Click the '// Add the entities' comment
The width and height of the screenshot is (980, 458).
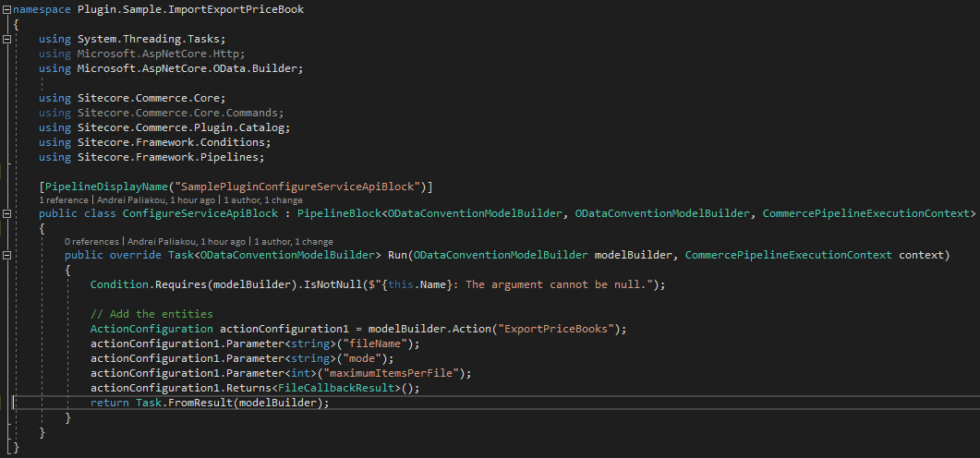point(151,314)
